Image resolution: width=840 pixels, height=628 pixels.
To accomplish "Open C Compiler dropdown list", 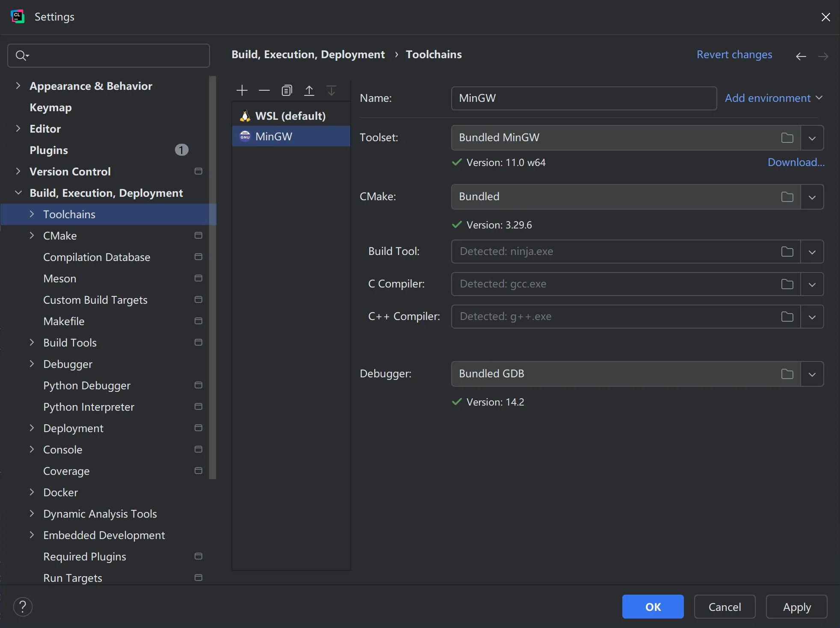I will tap(812, 284).
